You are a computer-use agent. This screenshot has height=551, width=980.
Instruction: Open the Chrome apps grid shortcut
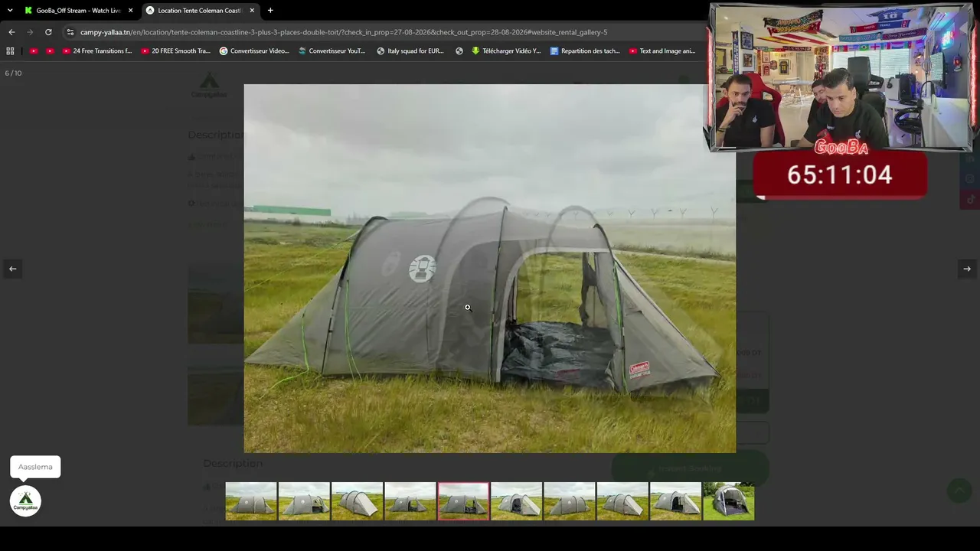pyautogui.click(x=10, y=51)
